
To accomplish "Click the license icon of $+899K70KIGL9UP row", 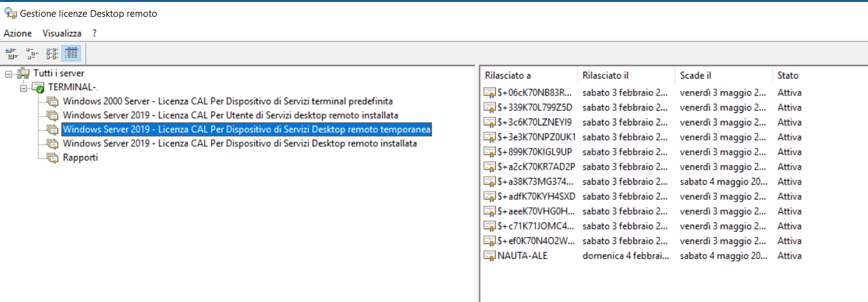I will pos(490,152).
